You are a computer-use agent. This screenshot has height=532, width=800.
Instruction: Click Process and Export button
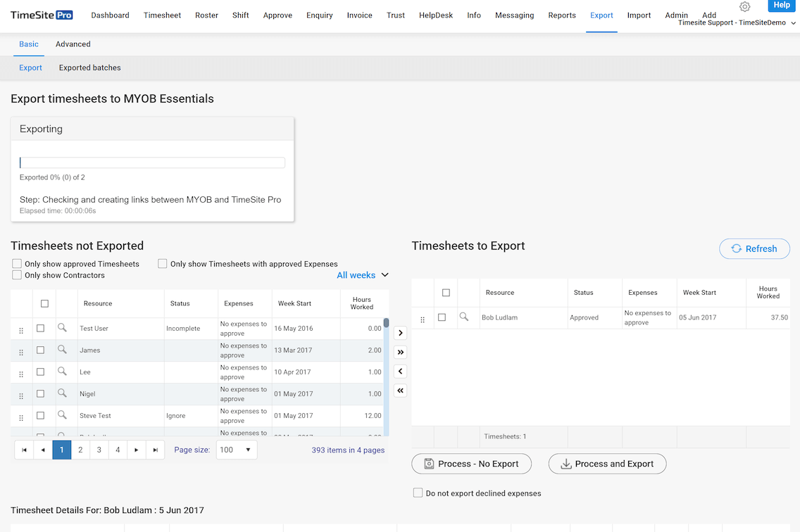[x=607, y=464]
